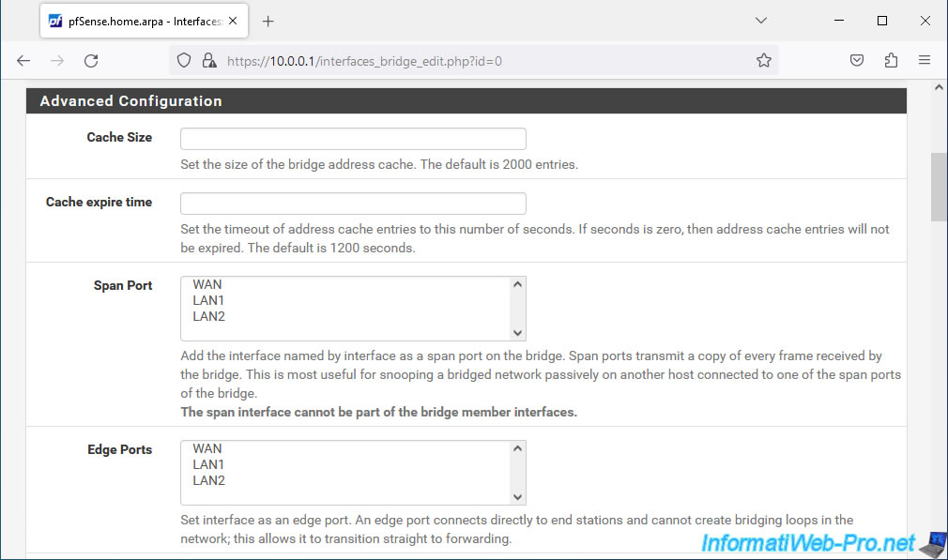Bookmark this page with the star
Image resolution: width=948 pixels, height=560 pixels.
click(x=764, y=60)
